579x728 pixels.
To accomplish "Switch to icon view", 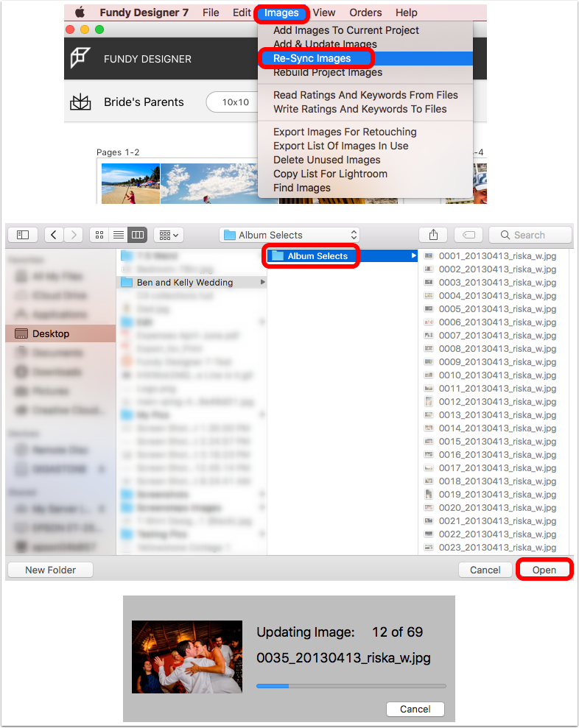I will [99, 235].
